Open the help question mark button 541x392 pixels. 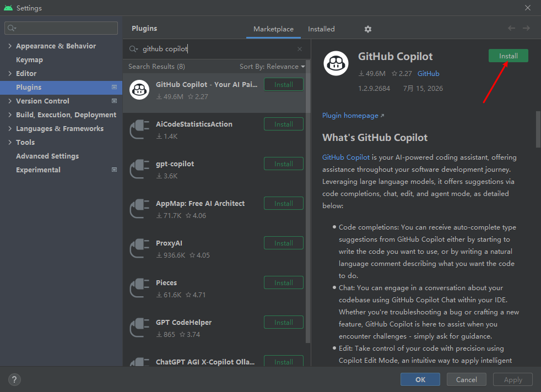14,379
